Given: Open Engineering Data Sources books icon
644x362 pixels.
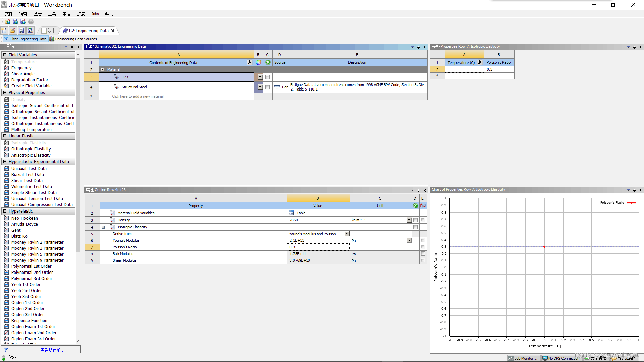Looking at the screenshot, I should point(52,39).
